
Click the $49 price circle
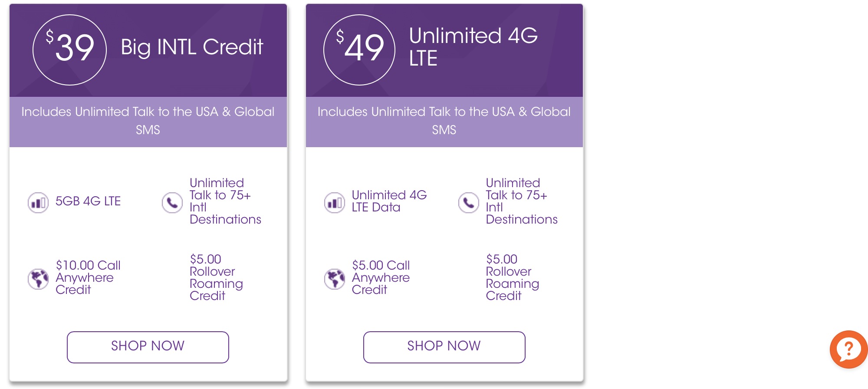coord(359,50)
